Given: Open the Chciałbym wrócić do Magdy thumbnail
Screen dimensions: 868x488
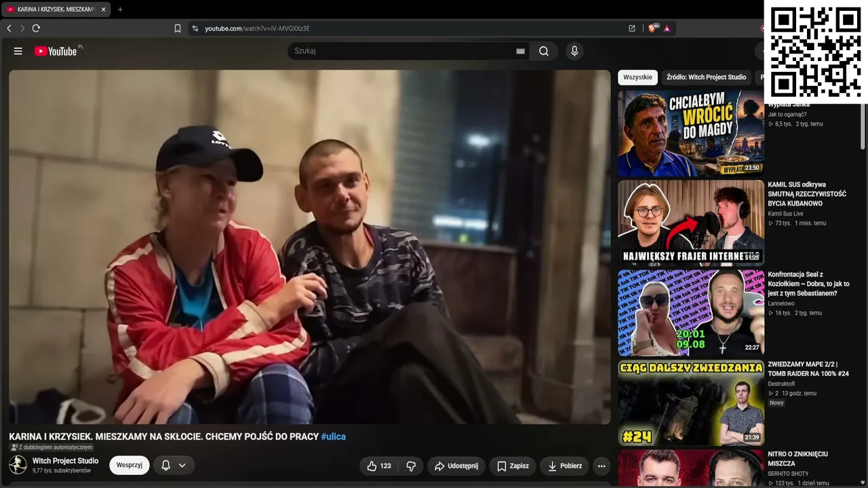Looking at the screenshot, I should pyautogui.click(x=691, y=134).
